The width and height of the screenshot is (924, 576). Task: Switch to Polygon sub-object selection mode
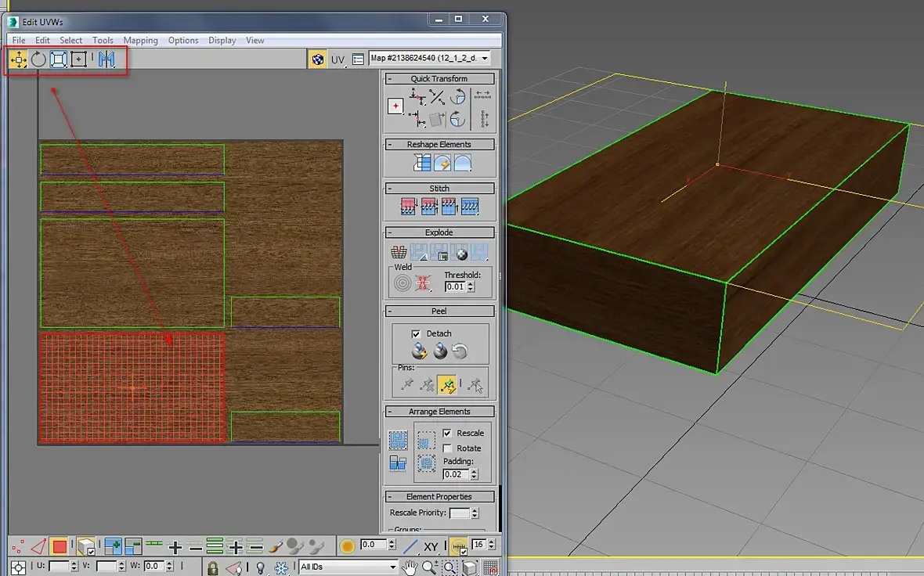(60, 546)
